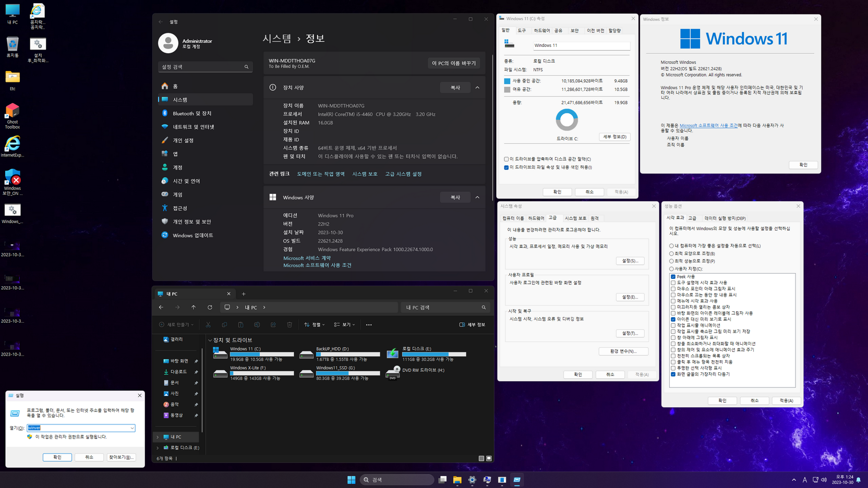Click the 내 PC 검색 search field
The width and height of the screenshot is (868, 488).
pos(446,308)
